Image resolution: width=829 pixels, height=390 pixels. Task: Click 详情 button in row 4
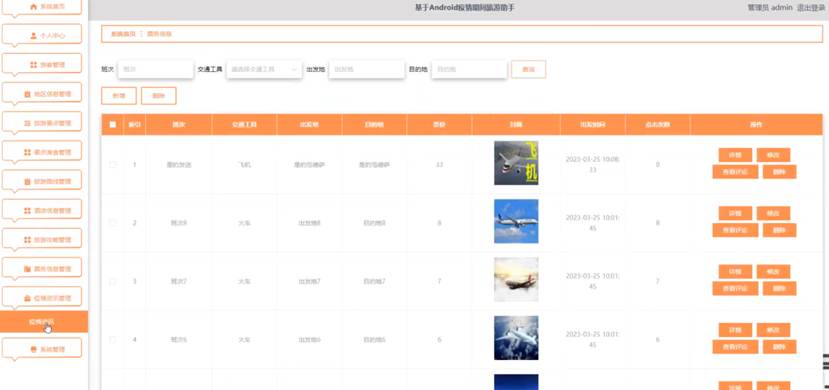coord(735,330)
